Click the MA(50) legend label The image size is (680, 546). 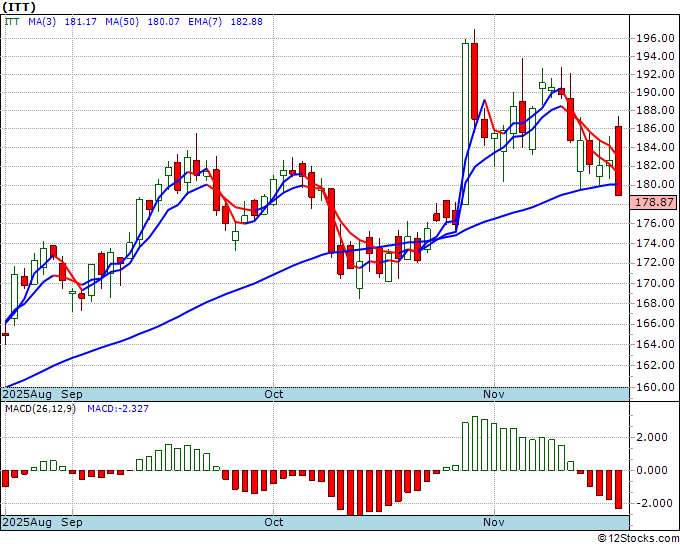coord(122,21)
